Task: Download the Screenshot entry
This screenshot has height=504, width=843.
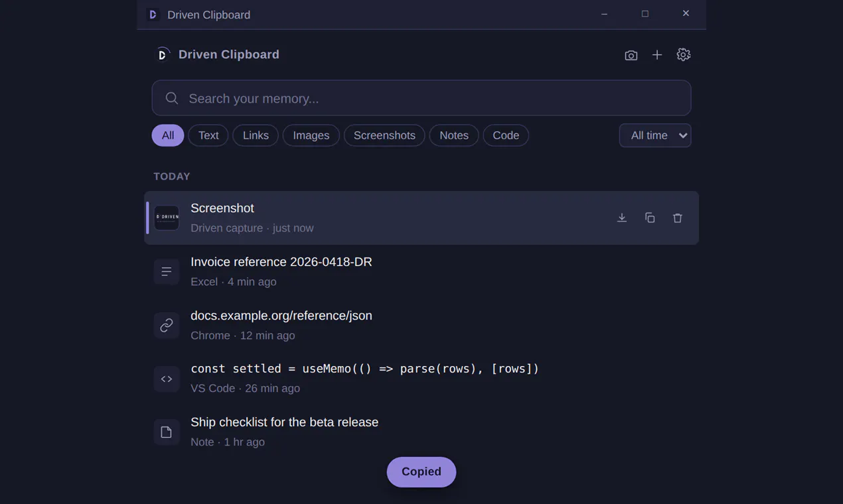Action: [x=622, y=218]
